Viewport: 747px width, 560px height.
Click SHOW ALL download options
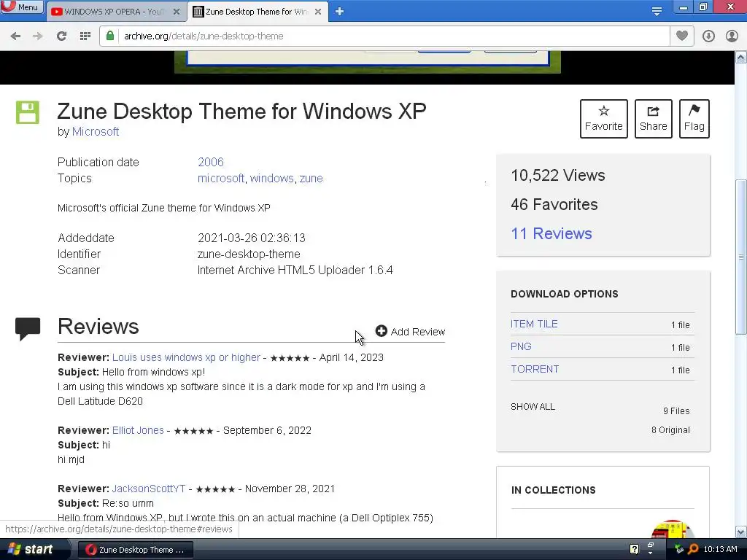(533, 407)
